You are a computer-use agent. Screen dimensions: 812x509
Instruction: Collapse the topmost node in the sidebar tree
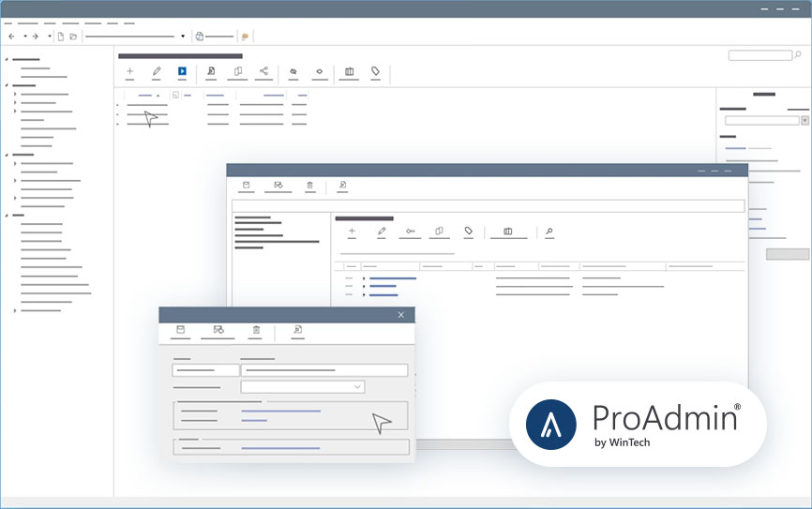[x=7, y=60]
